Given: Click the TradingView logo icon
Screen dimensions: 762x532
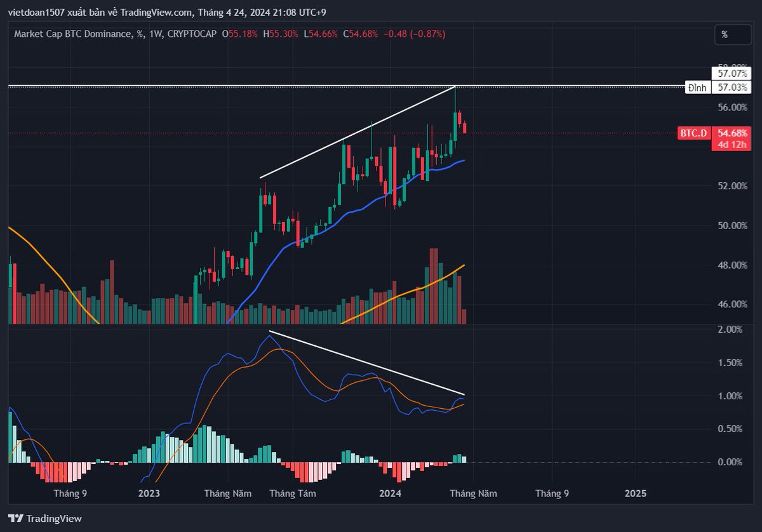Looking at the screenshot, I should pos(16,518).
